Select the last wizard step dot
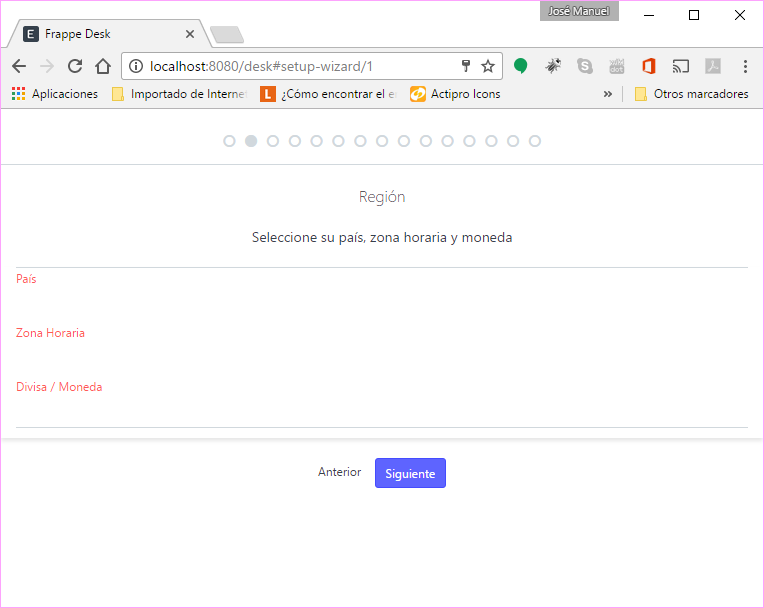The height and width of the screenshot is (608, 764). [535, 141]
